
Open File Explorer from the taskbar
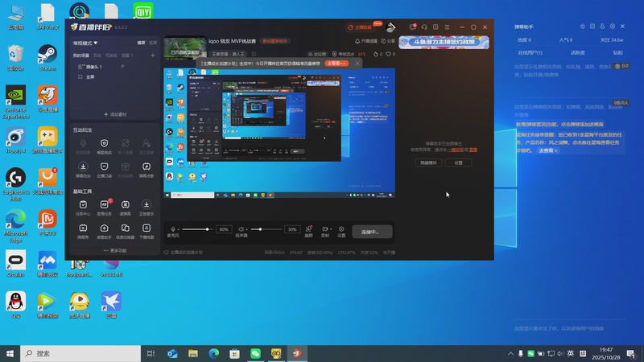click(193, 353)
